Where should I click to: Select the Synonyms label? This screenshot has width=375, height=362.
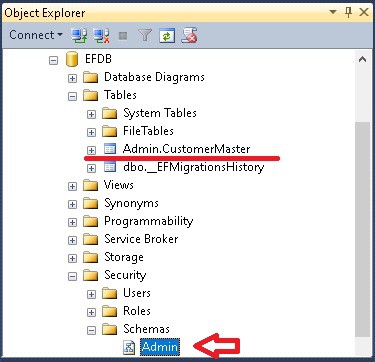click(131, 203)
